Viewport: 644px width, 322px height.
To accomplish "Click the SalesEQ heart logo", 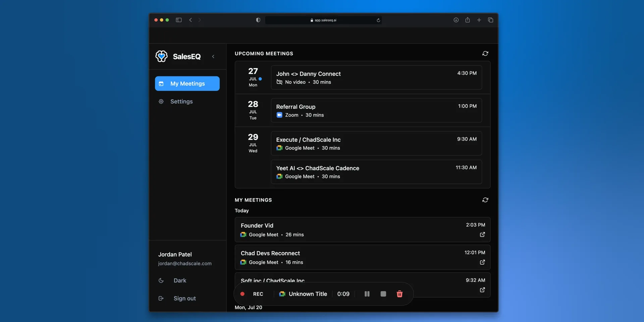I will 161,56.
